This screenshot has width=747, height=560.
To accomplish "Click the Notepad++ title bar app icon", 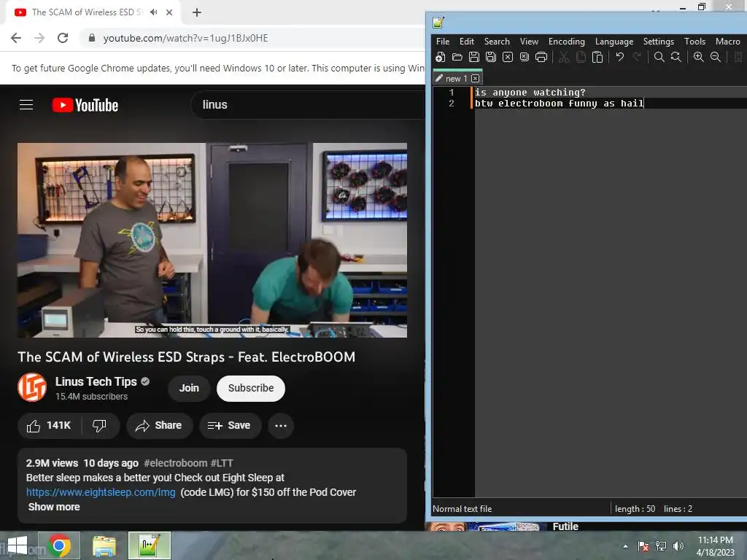I will (x=438, y=23).
